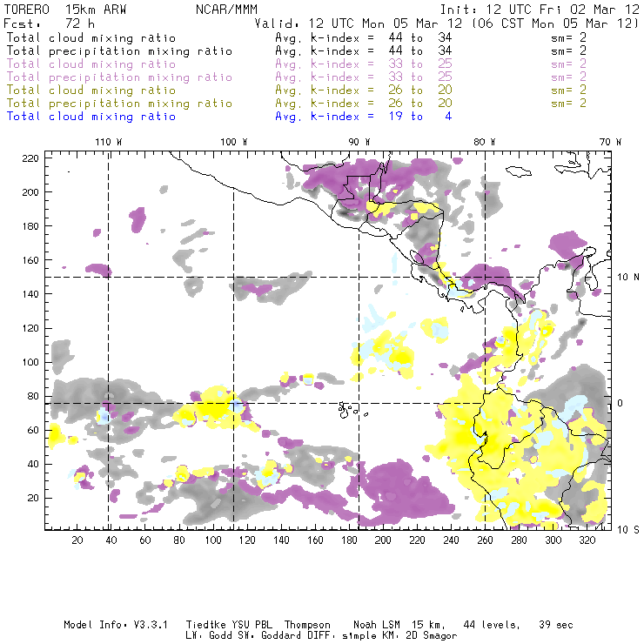Click the blue "Avg. k-index = 19 to 4" text
644x644 pixels.
pyautogui.click(x=364, y=117)
